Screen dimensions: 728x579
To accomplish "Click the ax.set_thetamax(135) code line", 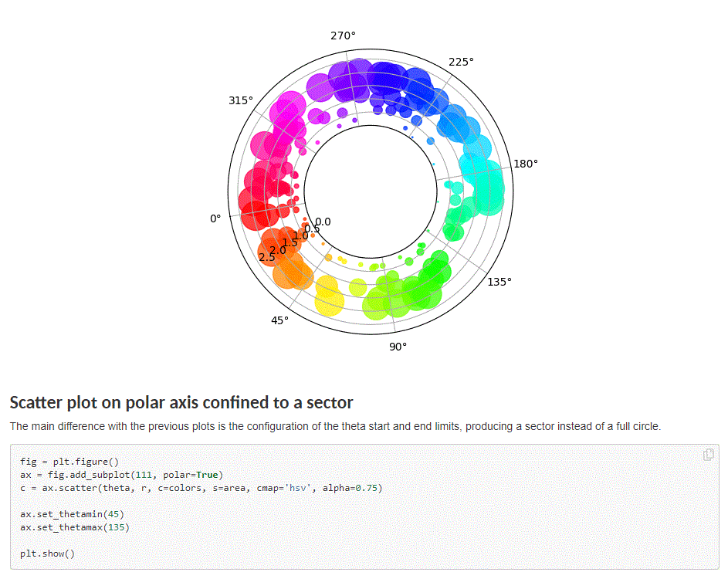I will tap(75, 527).
